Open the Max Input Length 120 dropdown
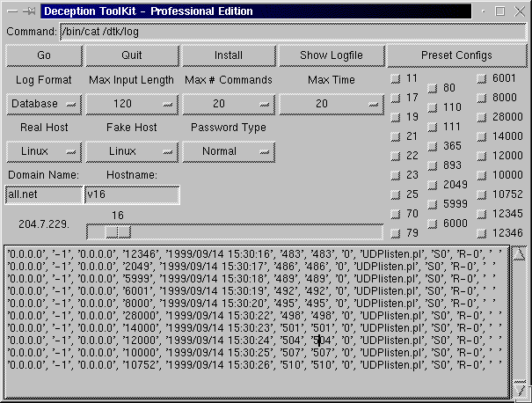Viewport: 532px width, 403px height. [132, 104]
